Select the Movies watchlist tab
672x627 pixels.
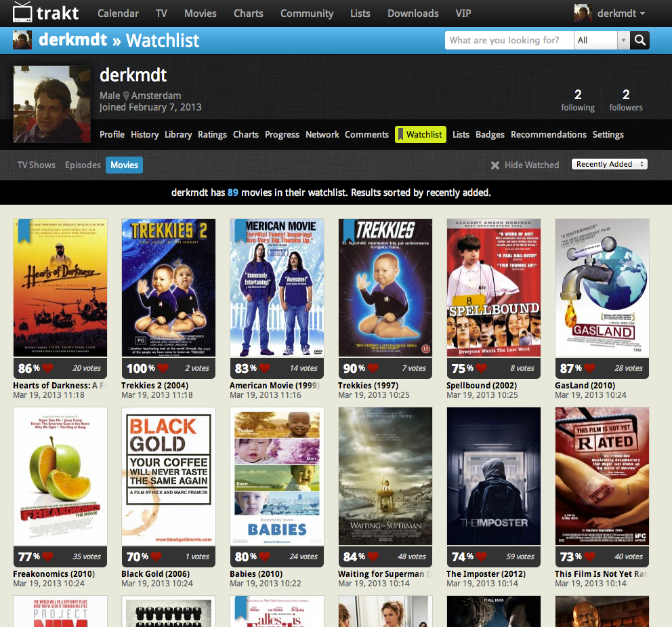pos(124,165)
